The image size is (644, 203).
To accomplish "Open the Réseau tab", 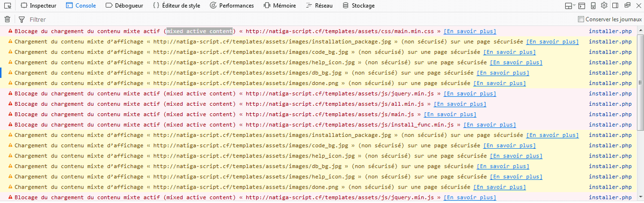I will pos(319,5).
